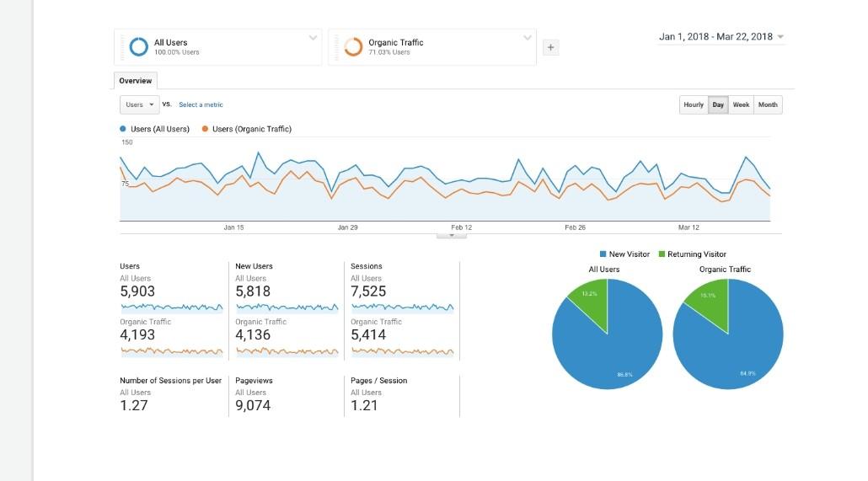Click the add segment plus icon

click(550, 48)
